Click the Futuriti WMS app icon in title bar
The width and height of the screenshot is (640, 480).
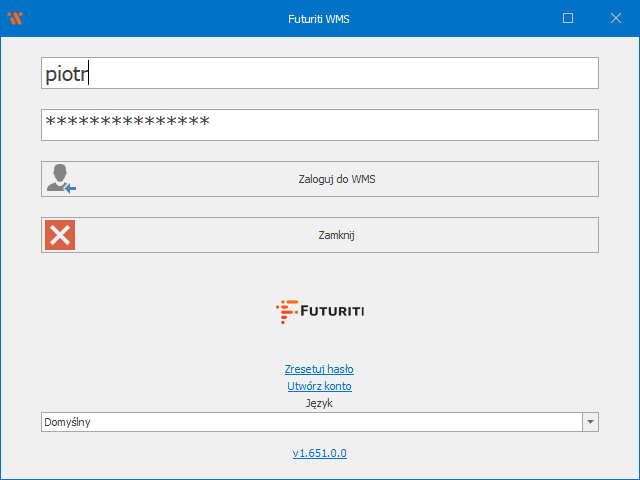click(x=15, y=18)
